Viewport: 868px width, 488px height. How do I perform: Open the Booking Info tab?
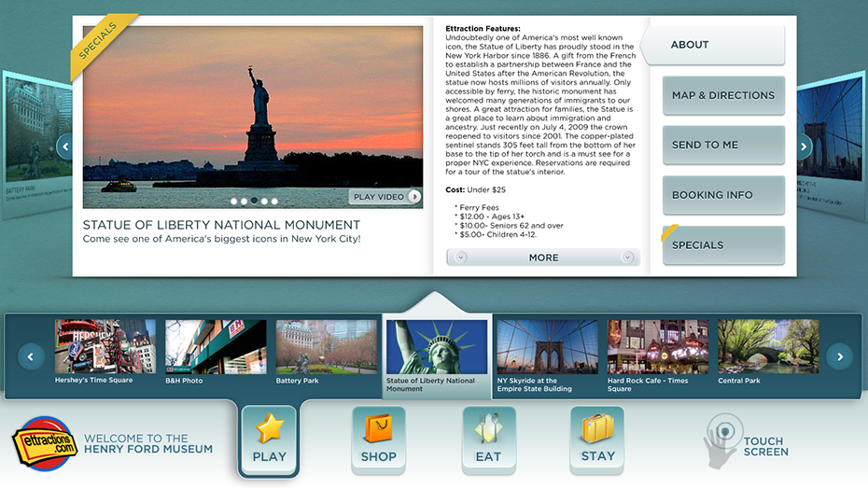coord(723,195)
